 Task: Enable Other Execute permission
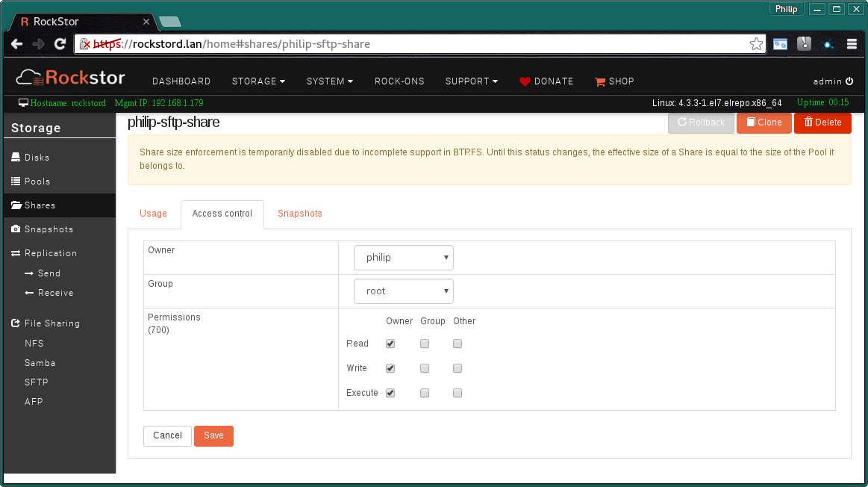458,393
